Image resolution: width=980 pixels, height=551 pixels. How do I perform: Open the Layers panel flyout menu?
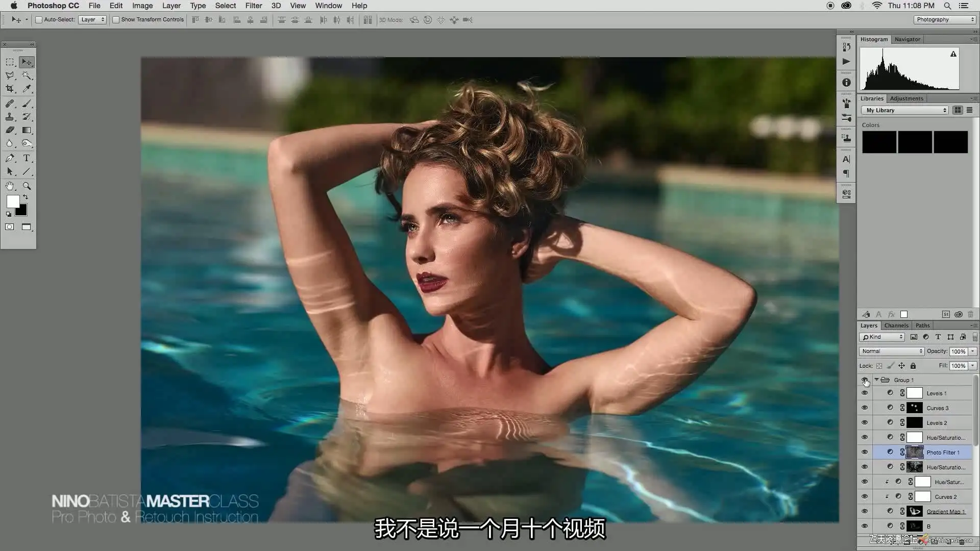[974, 325]
